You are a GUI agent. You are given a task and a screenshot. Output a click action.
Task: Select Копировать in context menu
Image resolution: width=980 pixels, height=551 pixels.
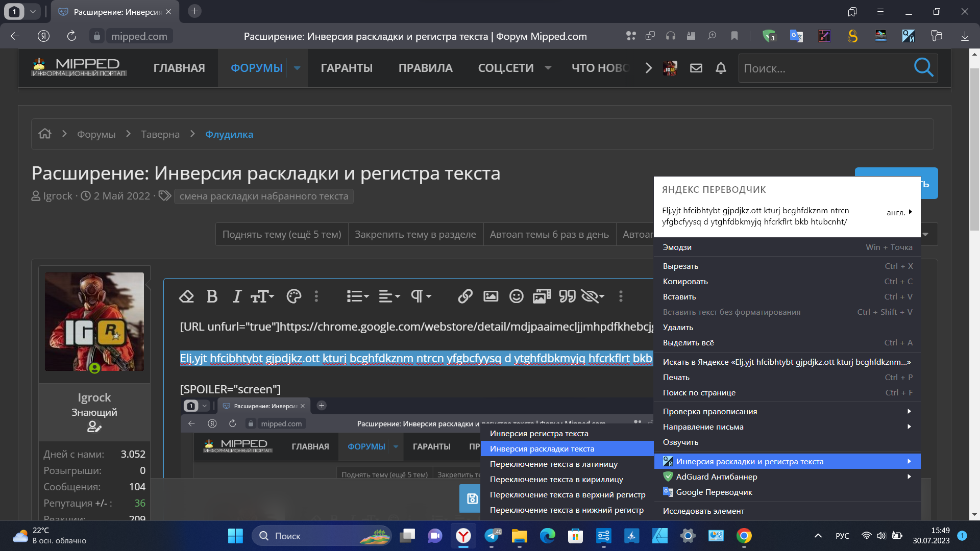coord(787,282)
